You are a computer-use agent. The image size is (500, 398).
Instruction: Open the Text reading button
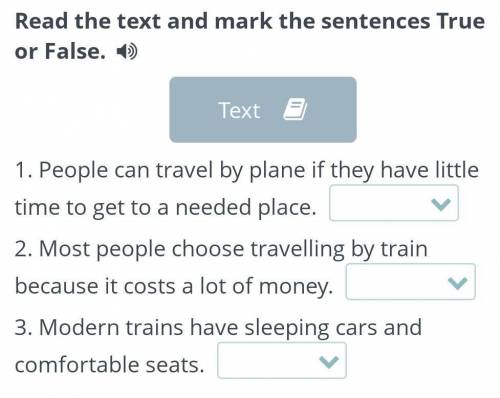point(263,110)
